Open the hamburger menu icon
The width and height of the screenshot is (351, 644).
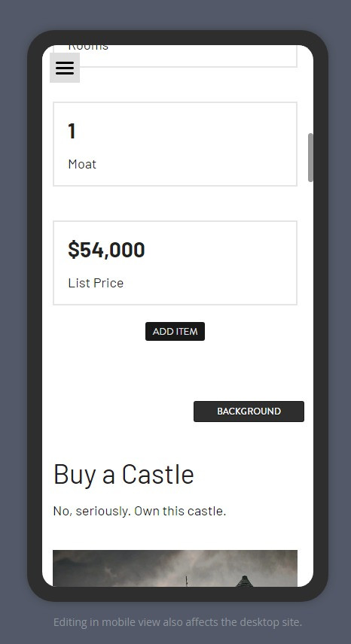point(65,68)
